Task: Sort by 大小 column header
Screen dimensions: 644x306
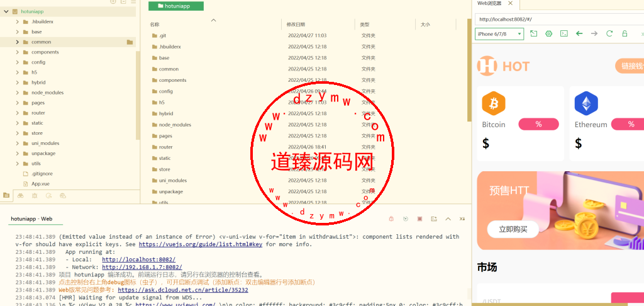Action: pyautogui.click(x=425, y=25)
